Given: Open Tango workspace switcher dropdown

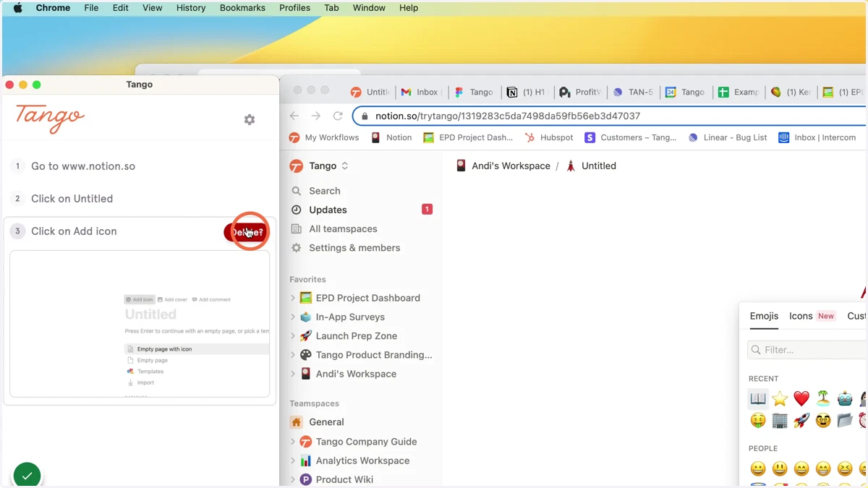Looking at the screenshot, I should click(319, 166).
